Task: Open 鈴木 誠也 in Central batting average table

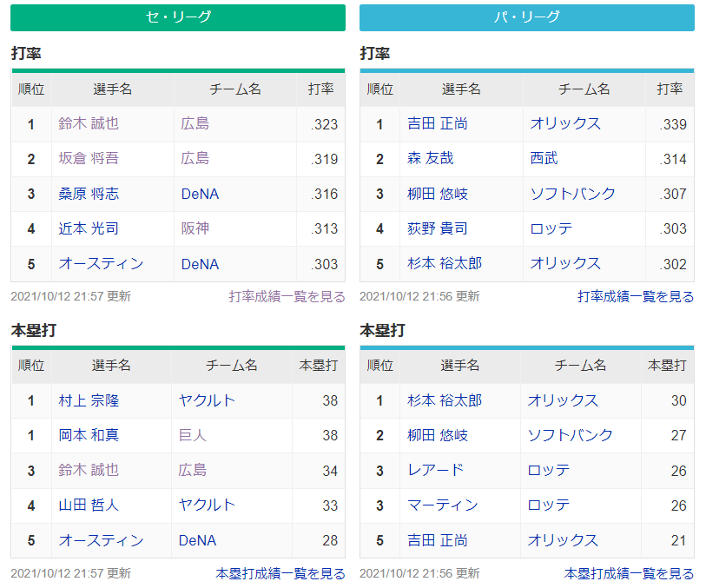Action: 89,124
